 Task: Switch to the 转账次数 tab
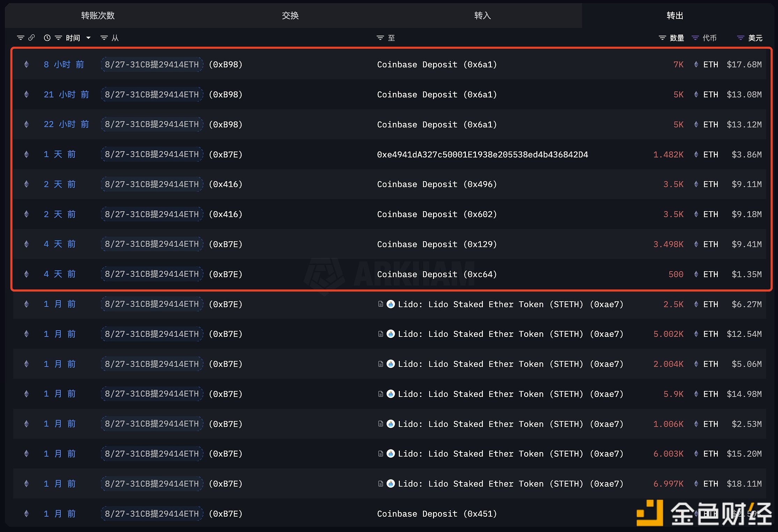coord(98,16)
